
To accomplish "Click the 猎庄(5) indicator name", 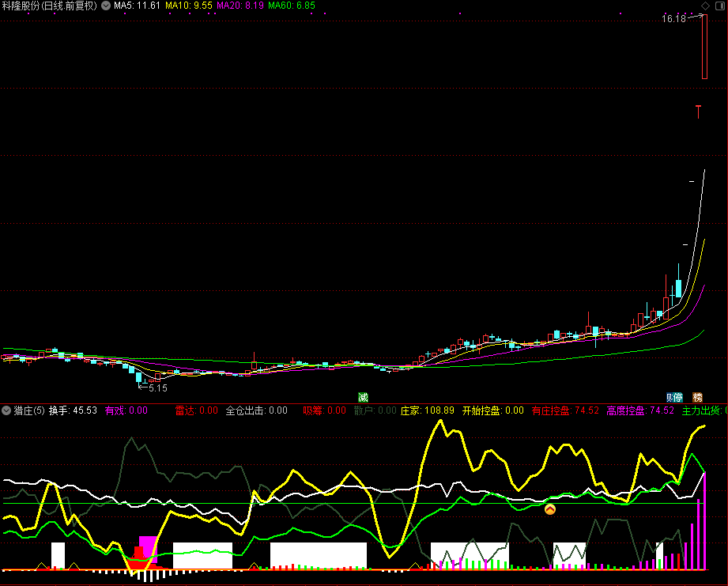I will (29, 410).
